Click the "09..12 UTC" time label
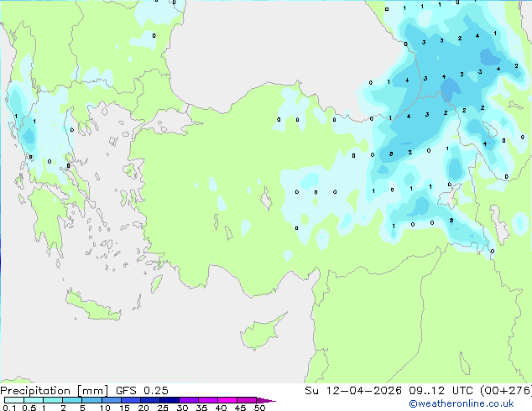 [x=441, y=391]
